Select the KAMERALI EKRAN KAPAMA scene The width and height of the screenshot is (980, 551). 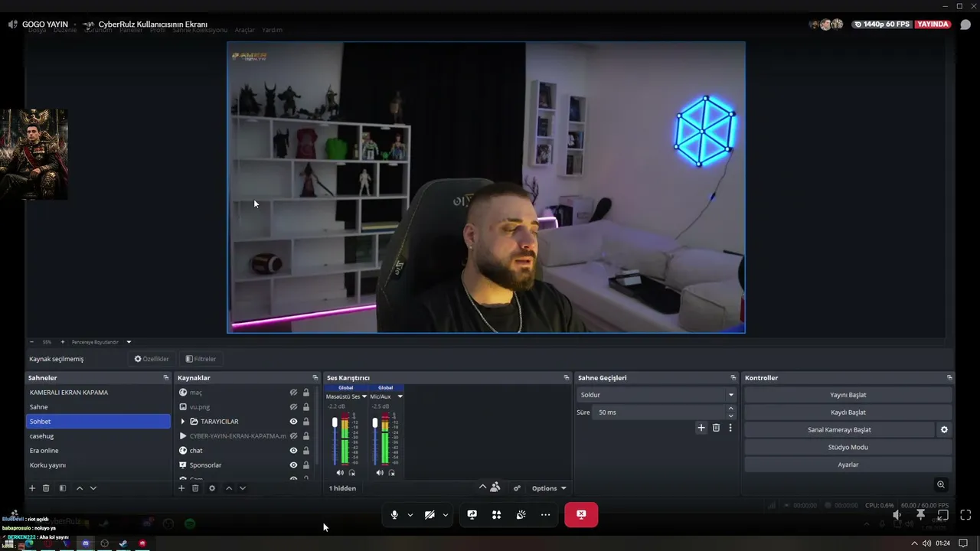point(98,393)
